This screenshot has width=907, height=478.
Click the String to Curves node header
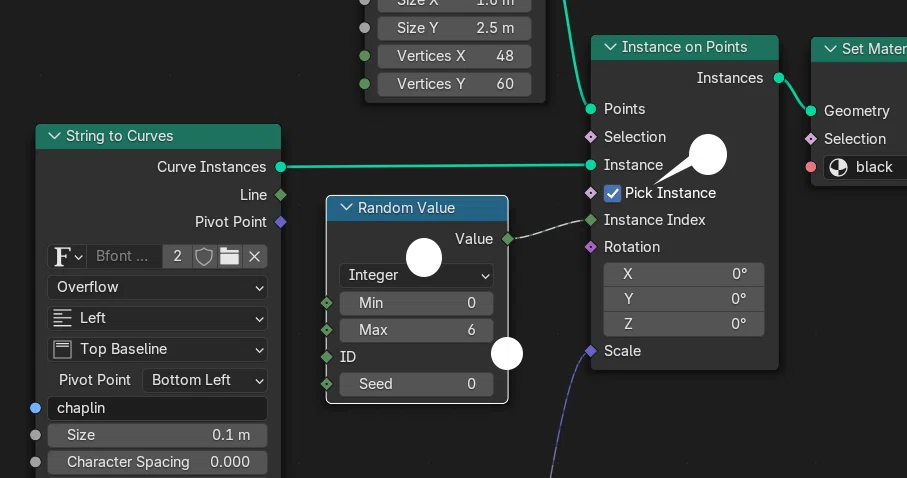158,137
